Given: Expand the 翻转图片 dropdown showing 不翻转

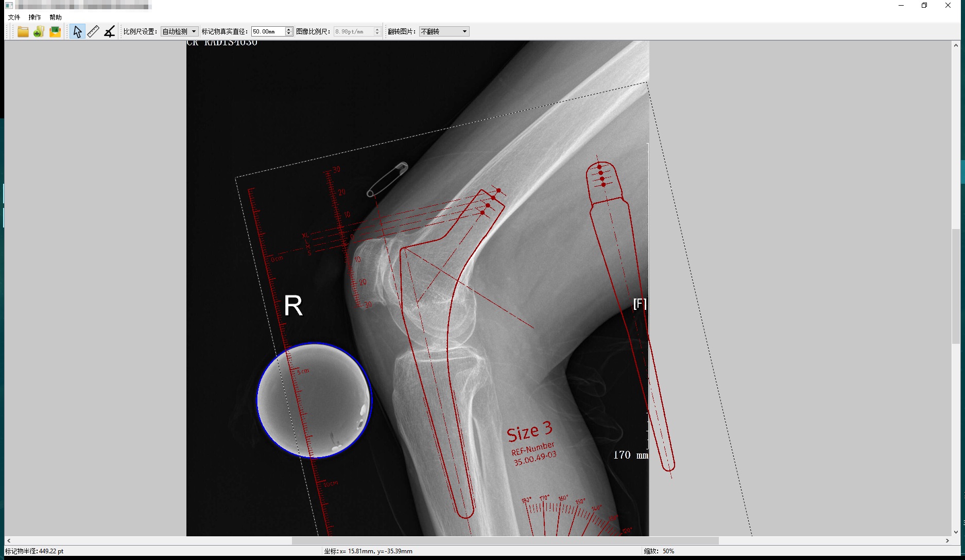Looking at the screenshot, I should click(444, 31).
